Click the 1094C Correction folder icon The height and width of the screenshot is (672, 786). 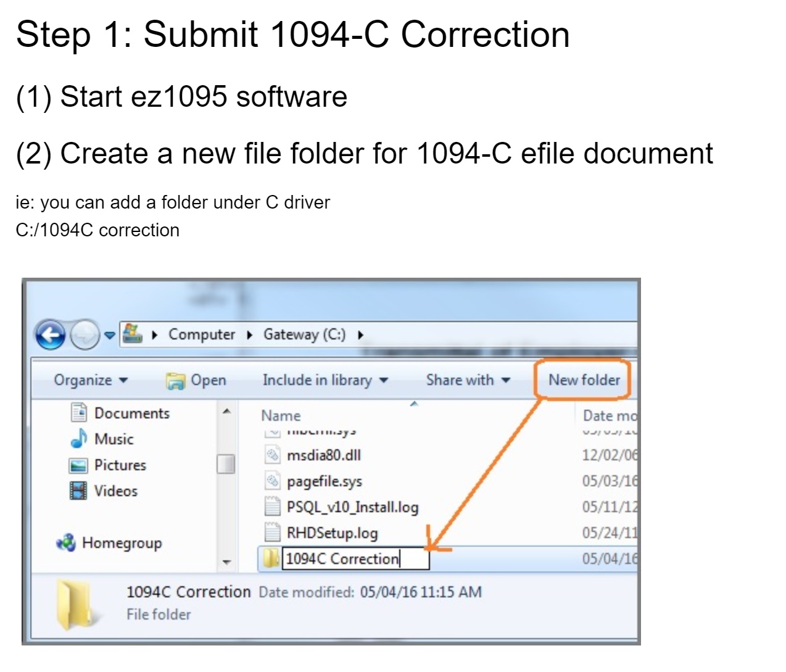[x=271, y=559]
